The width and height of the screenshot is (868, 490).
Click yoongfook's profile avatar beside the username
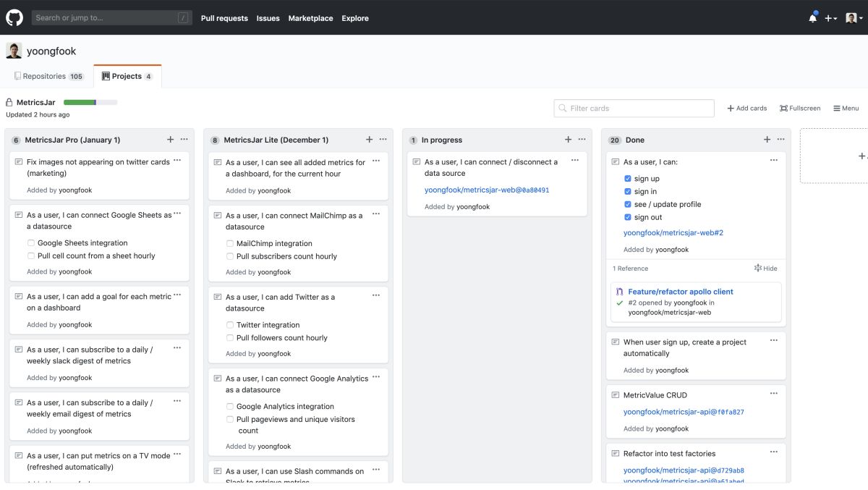(14, 51)
